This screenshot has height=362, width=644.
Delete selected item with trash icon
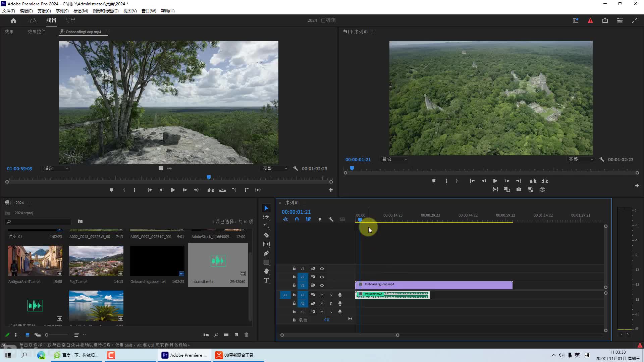(x=247, y=335)
